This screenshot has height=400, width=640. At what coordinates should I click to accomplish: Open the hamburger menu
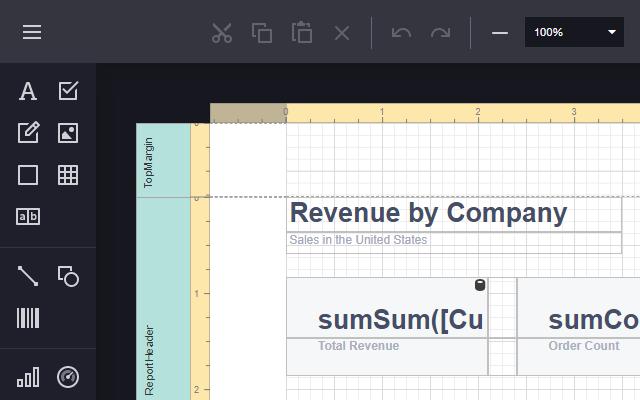(x=32, y=32)
